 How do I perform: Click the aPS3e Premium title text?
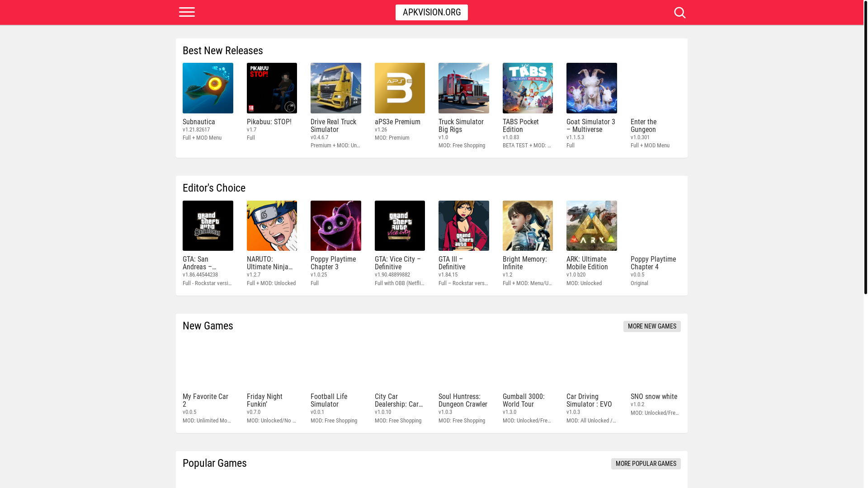[x=397, y=122]
